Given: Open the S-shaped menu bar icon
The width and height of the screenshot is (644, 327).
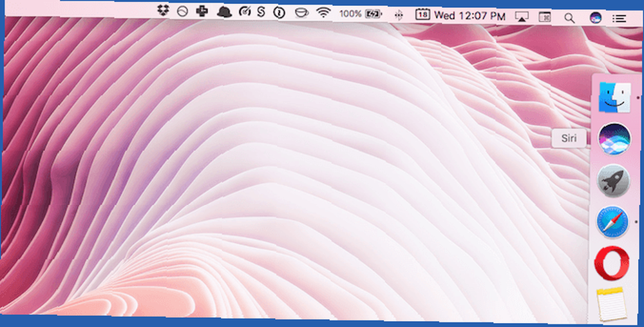Looking at the screenshot, I should pyautogui.click(x=261, y=12).
